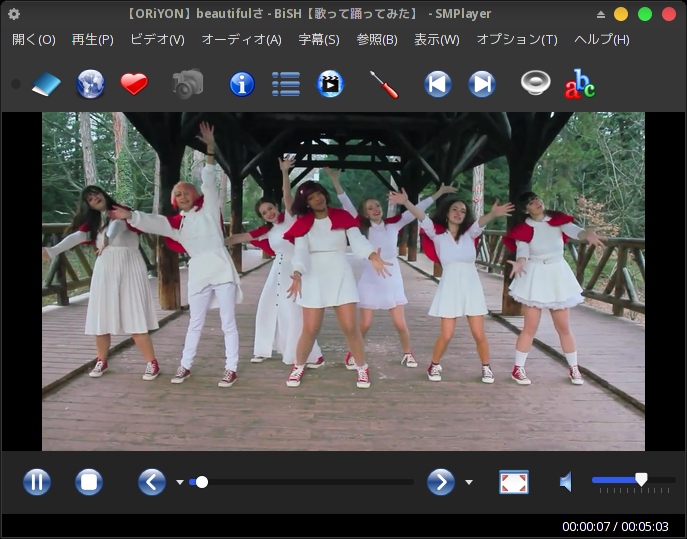The height and width of the screenshot is (539, 687).
Task: Click the time display 00:00:07 / 00:05:03
Action: coord(615,526)
